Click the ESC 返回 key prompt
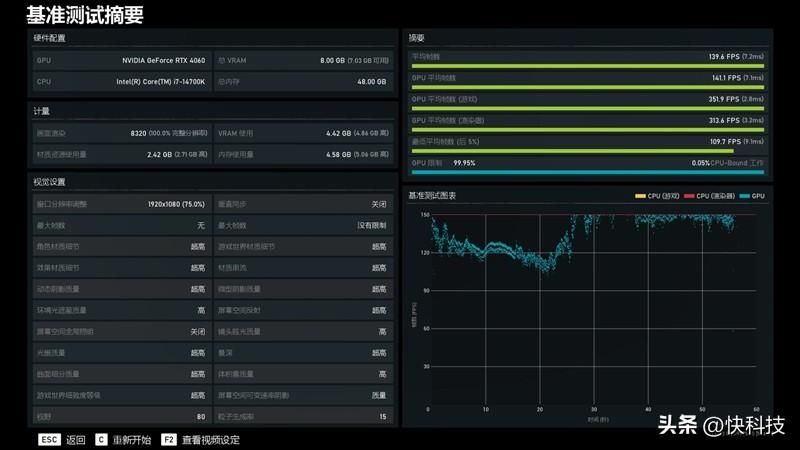The image size is (800, 450). (x=62, y=440)
